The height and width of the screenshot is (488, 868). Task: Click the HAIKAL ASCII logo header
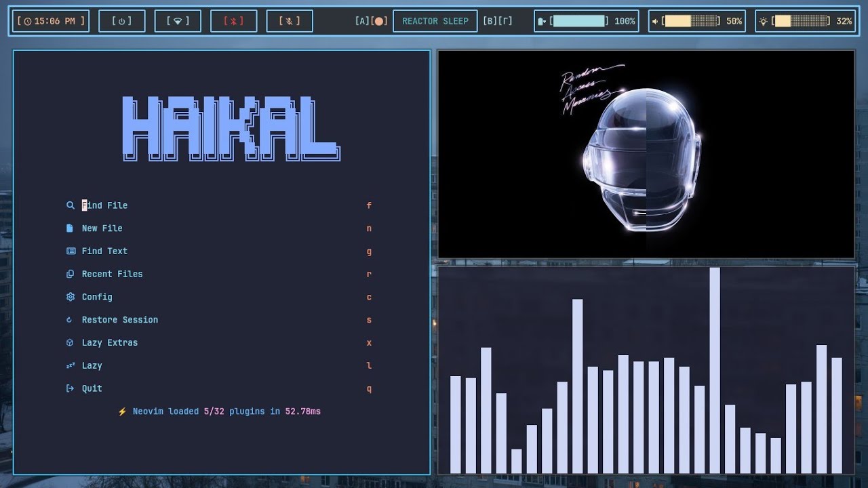[x=231, y=128]
